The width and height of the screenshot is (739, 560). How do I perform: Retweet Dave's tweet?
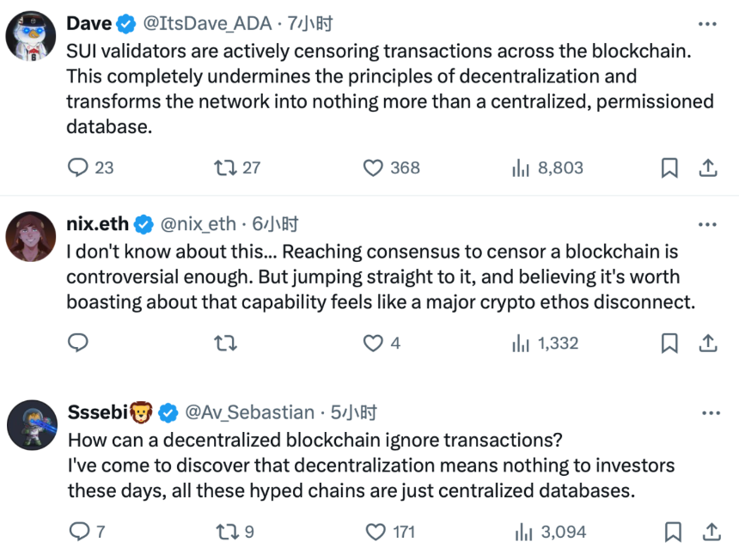(x=224, y=168)
